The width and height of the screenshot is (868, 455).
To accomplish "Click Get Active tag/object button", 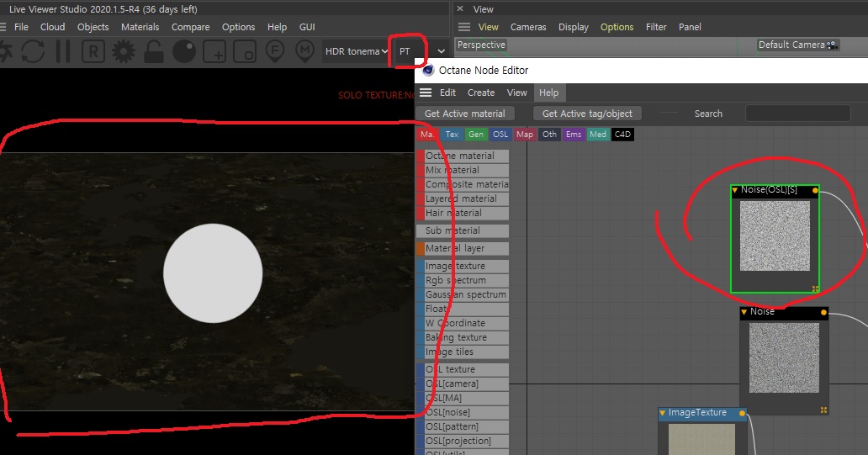I will click(x=587, y=114).
